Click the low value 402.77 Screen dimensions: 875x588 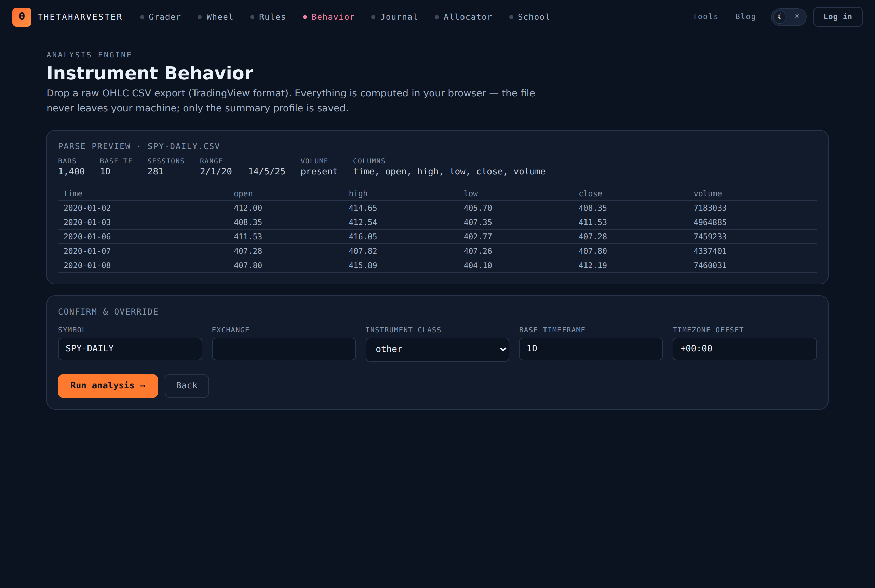coord(477,237)
